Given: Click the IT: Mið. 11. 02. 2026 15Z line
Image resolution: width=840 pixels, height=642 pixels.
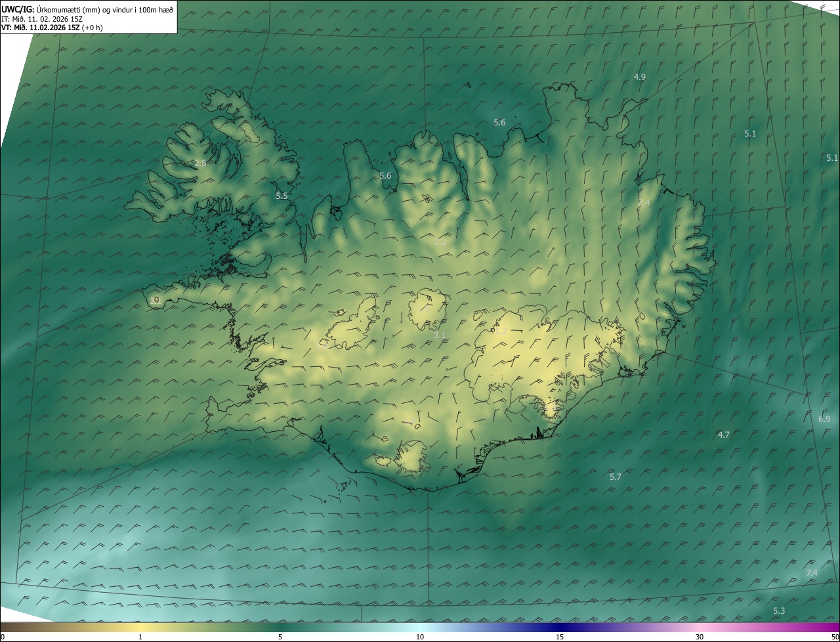Looking at the screenshot, I should tap(43, 19).
